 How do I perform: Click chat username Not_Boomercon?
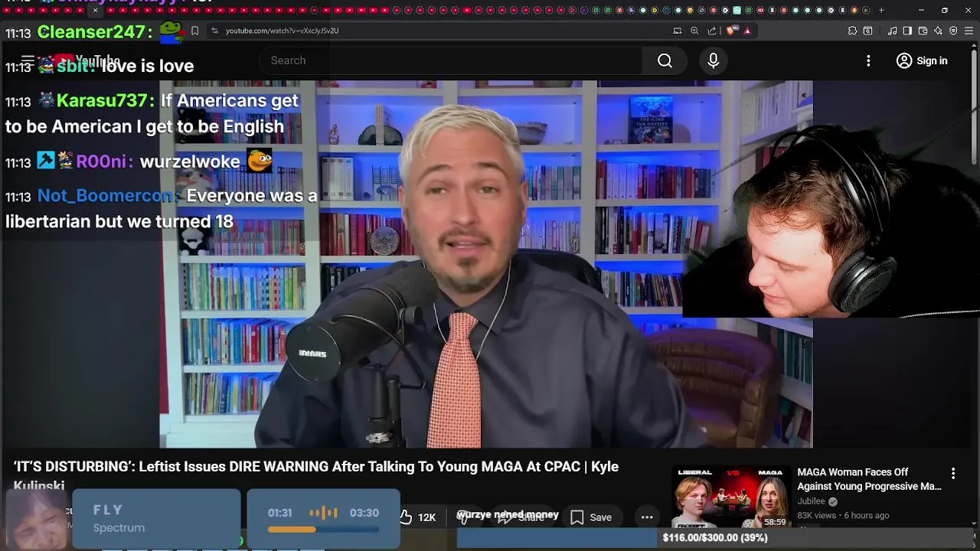(106, 196)
